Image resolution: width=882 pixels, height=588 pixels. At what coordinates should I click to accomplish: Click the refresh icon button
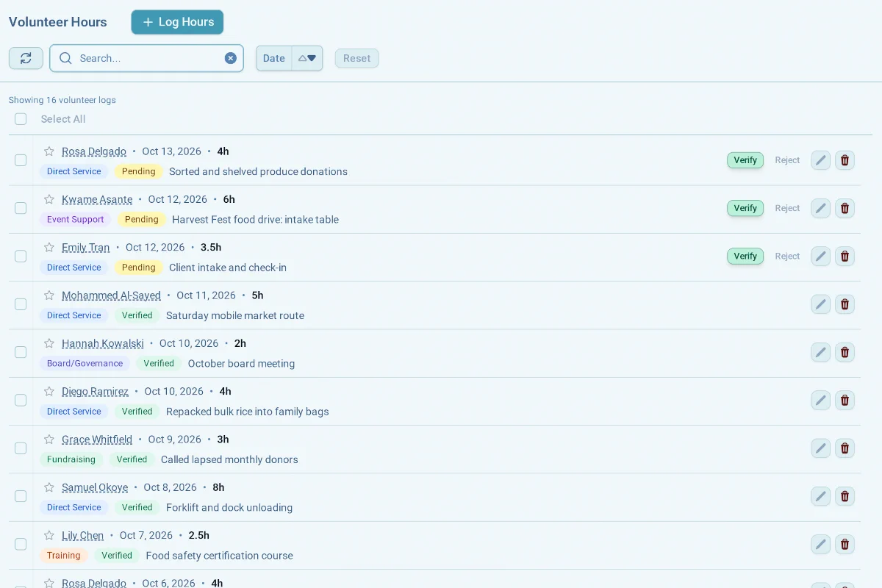pos(26,58)
